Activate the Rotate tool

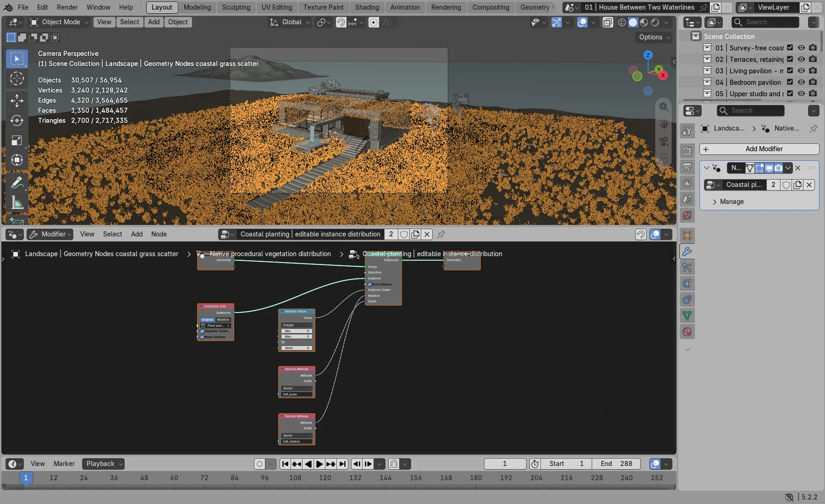17,121
